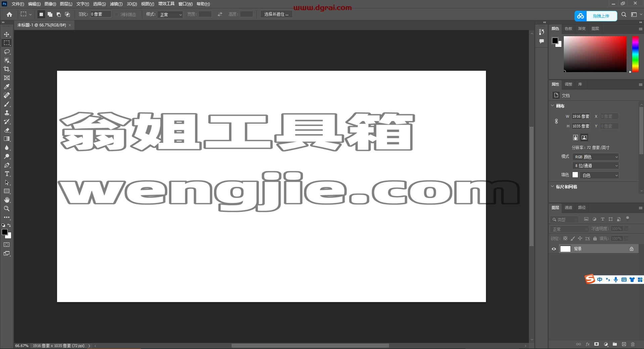The width and height of the screenshot is (644, 349).
Task: Toggle the canvas width-height link icon
Action: pyautogui.click(x=556, y=121)
